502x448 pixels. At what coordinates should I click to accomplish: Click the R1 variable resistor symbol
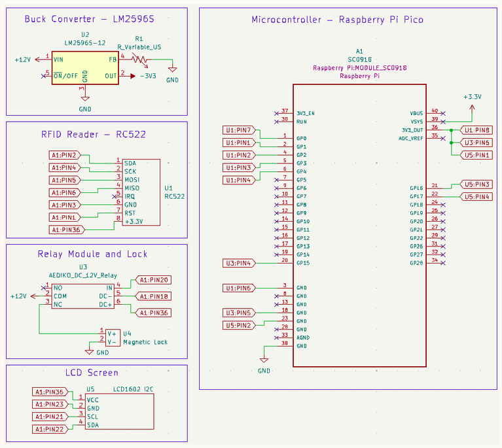(140, 60)
